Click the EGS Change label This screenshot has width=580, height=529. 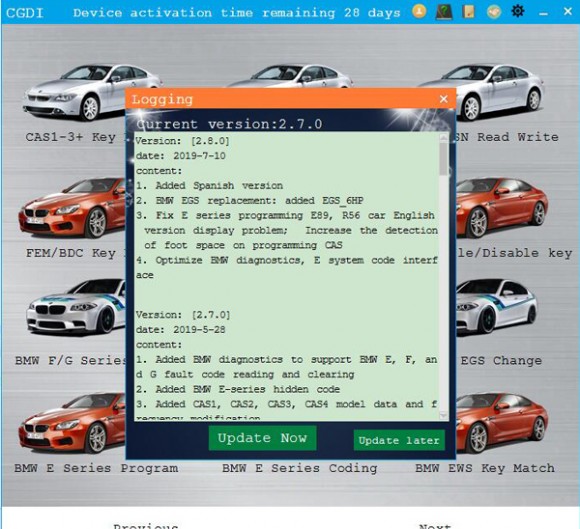click(x=501, y=360)
